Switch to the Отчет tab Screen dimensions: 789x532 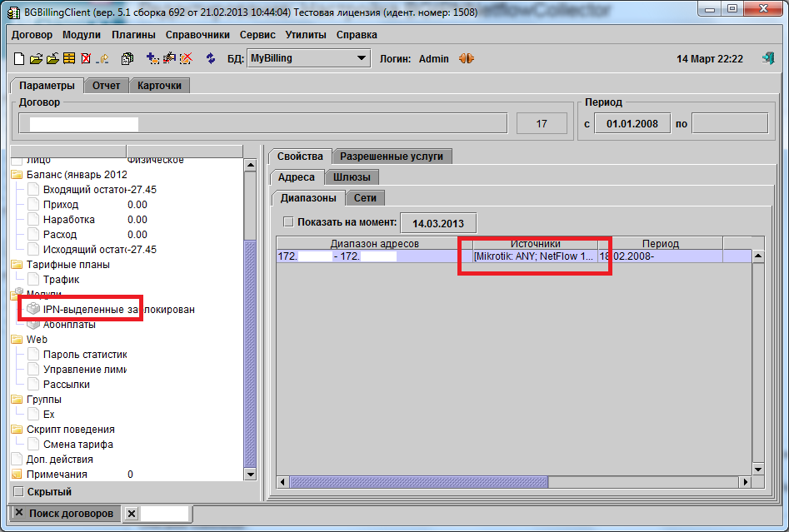click(x=106, y=86)
